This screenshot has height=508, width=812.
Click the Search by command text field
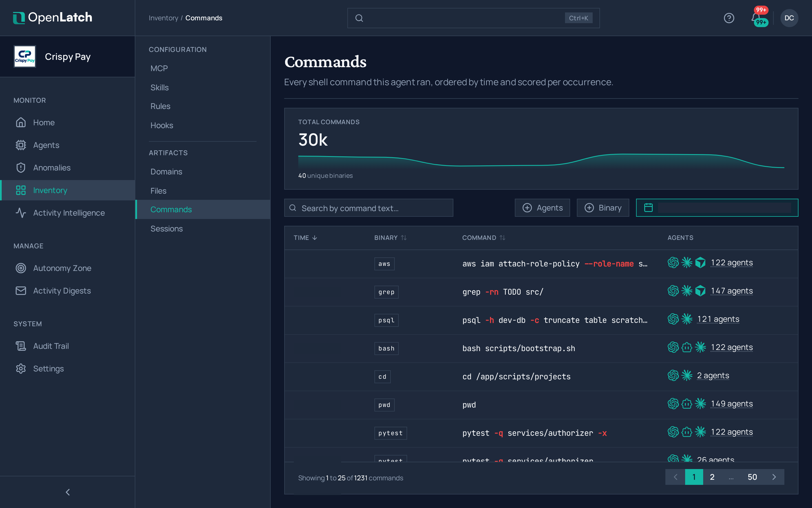click(x=369, y=208)
